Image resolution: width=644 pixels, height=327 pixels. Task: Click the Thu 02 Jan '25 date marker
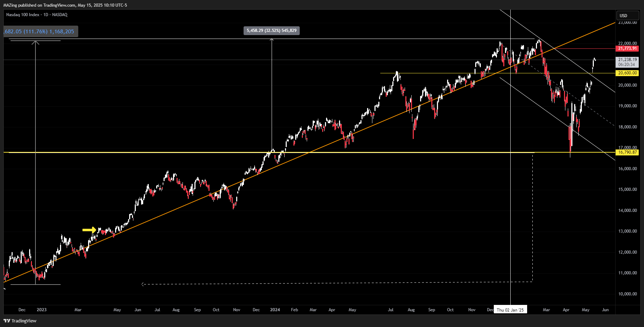(x=510, y=310)
